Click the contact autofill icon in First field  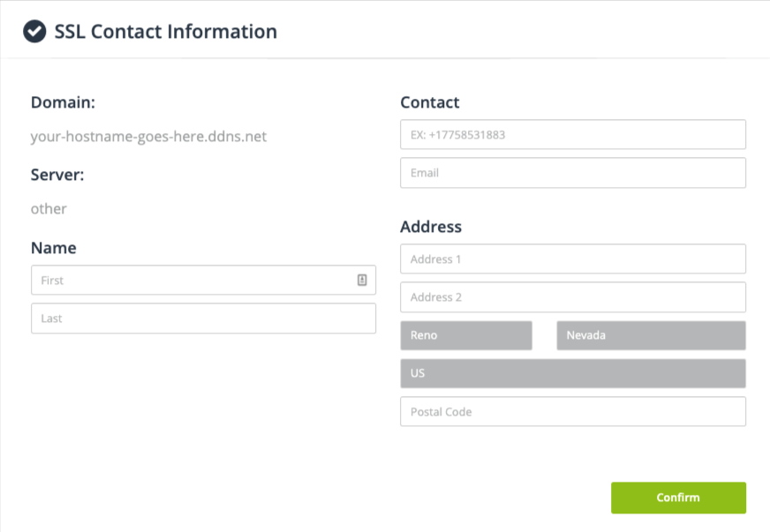click(x=362, y=280)
